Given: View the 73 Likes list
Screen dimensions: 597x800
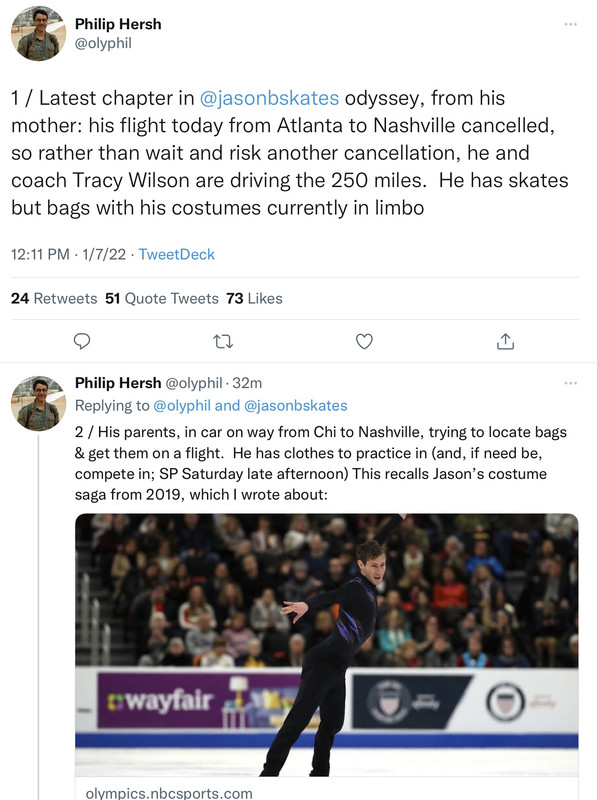Looking at the screenshot, I should (x=254, y=298).
